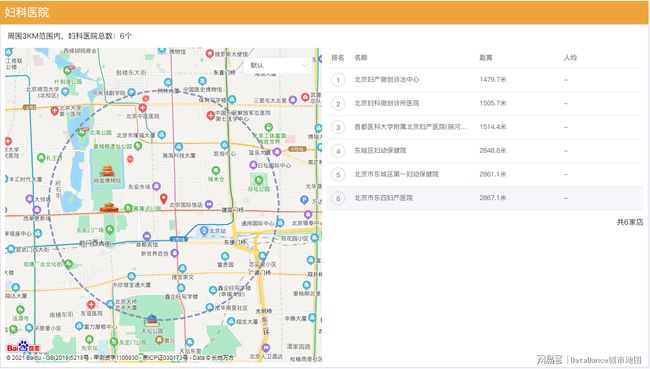Click the hospital marker by 中国人民解放军总医院
Image resolution: width=650 pixels, height=369 pixels.
211,115
